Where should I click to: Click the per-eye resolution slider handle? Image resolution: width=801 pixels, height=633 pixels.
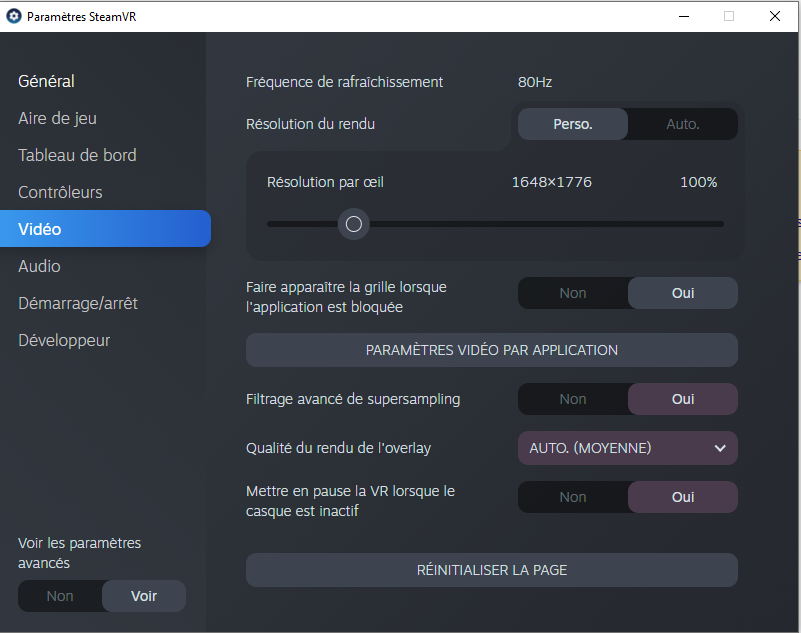354,224
